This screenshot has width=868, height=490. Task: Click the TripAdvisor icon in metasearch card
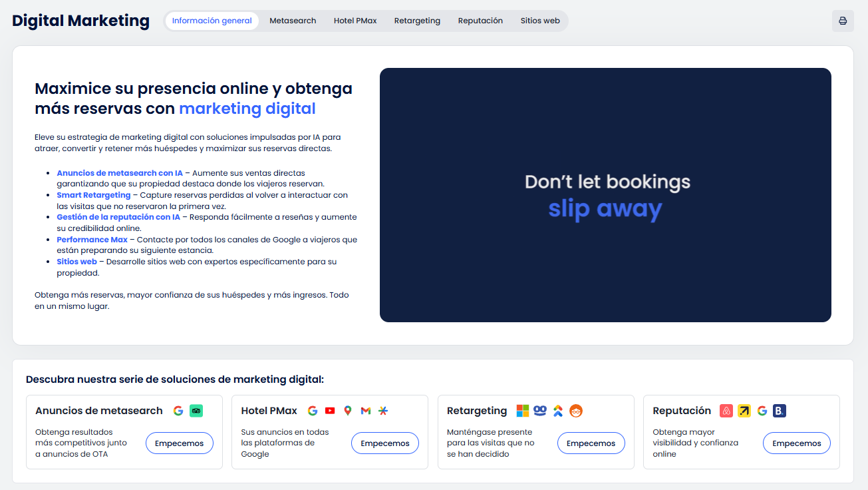196,411
